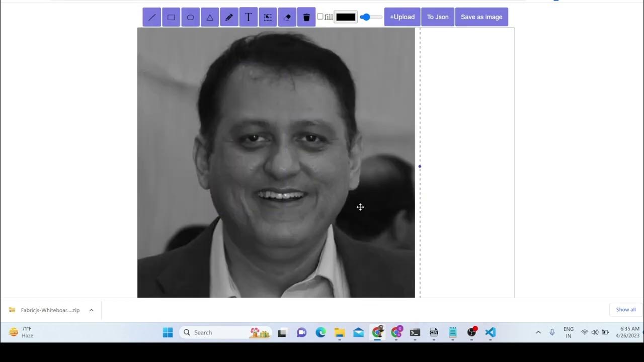The image size is (644, 362).
Task: Click the brush size slider
Action: (371, 17)
